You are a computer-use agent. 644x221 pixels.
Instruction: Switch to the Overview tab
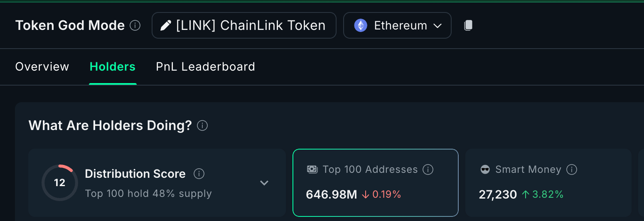point(42,67)
